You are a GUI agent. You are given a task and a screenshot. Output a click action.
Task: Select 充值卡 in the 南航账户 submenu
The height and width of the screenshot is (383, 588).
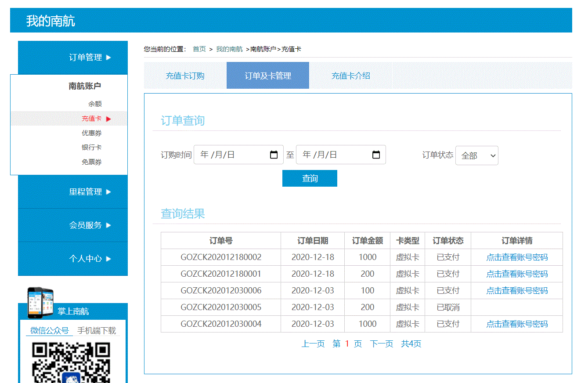click(x=91, y=119)
